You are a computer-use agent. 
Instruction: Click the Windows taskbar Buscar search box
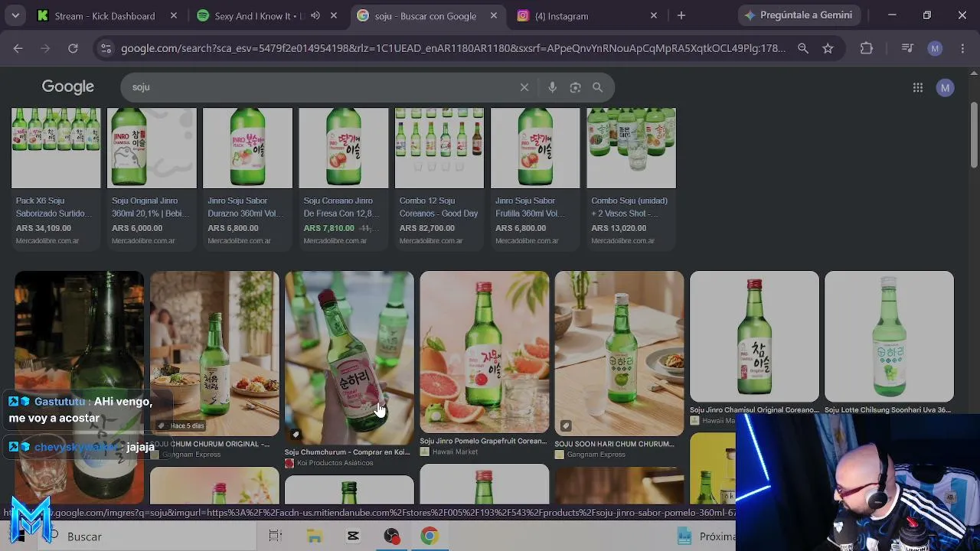[145, 536]
